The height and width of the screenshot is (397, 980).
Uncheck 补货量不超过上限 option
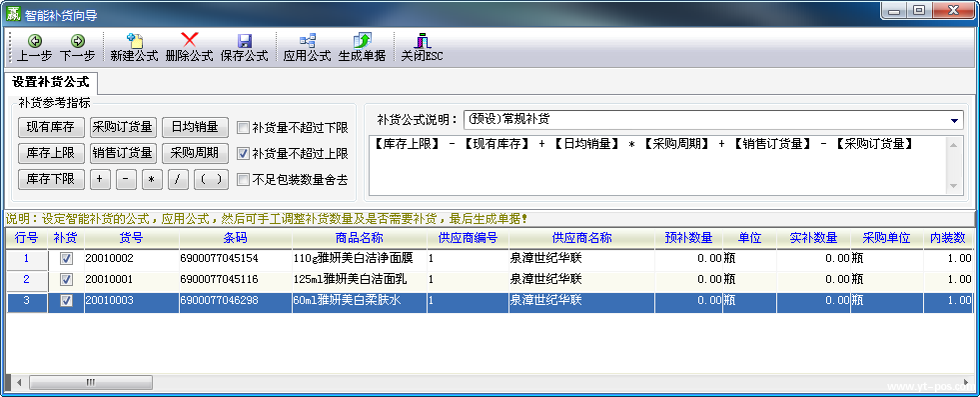coord(243,153)
